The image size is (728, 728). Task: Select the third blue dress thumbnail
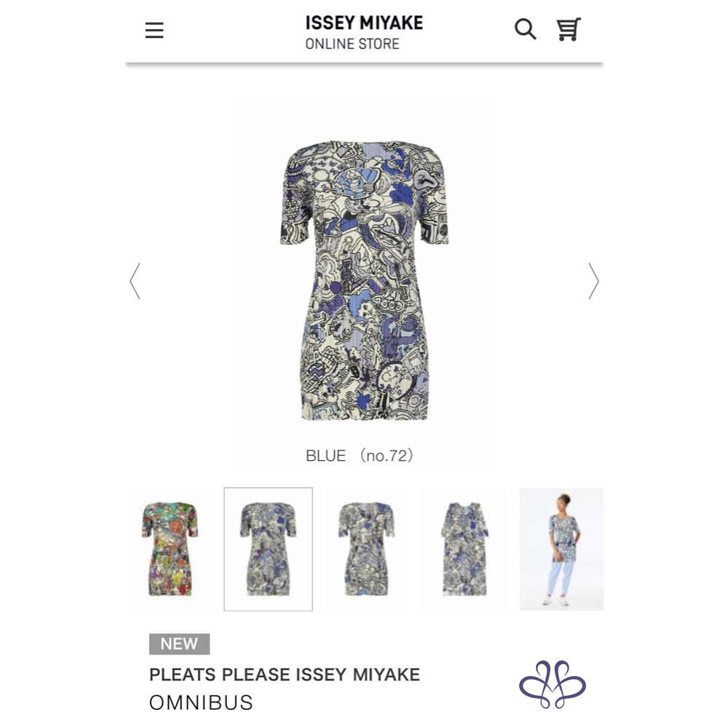(x=366, y=549)
